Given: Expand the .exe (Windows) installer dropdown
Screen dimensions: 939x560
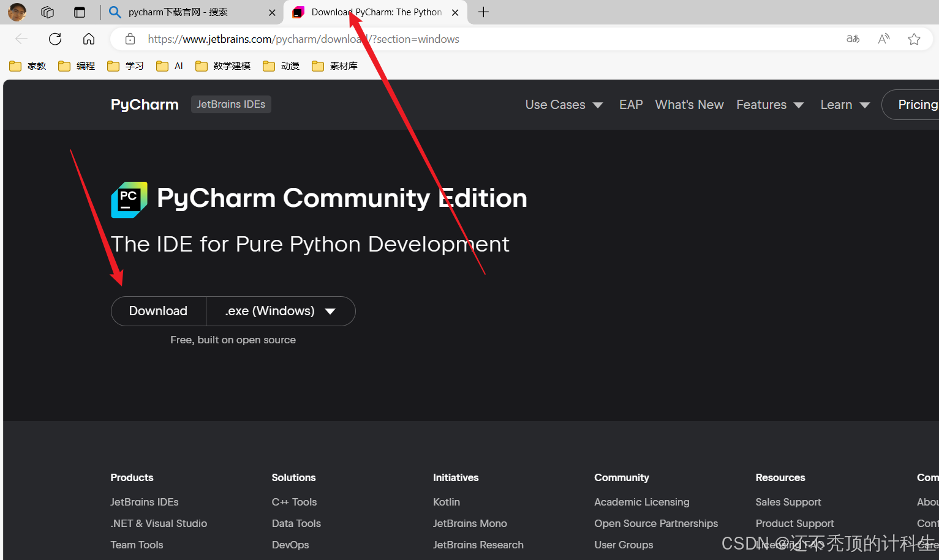Looking at the screenshot, I should coord(281,311).
